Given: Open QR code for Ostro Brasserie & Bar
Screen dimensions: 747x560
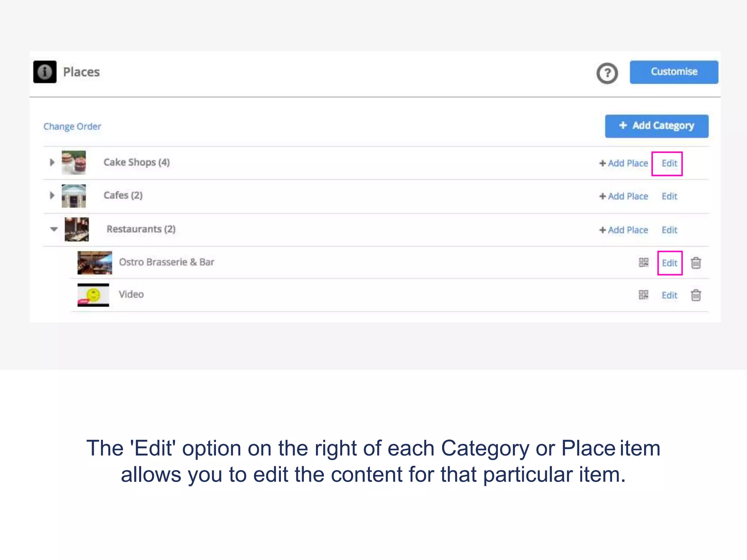Looking at the screenshot, I should click(644, 262).
